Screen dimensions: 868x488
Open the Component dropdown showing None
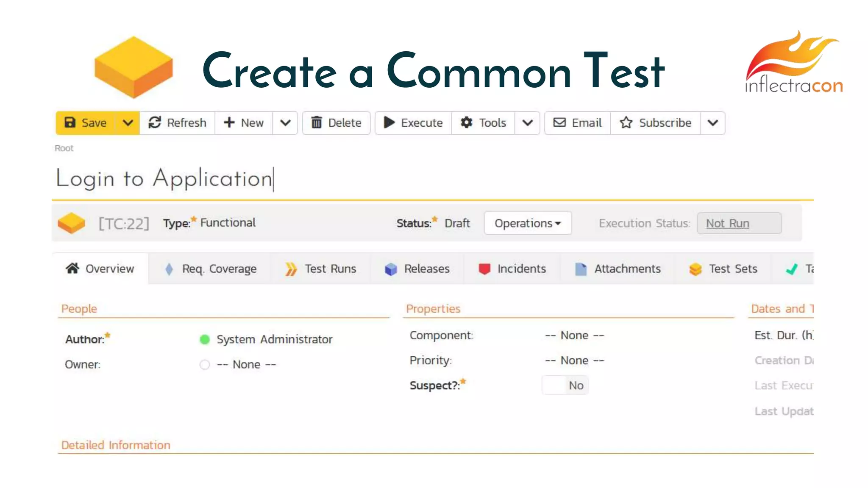coord(575,335)
